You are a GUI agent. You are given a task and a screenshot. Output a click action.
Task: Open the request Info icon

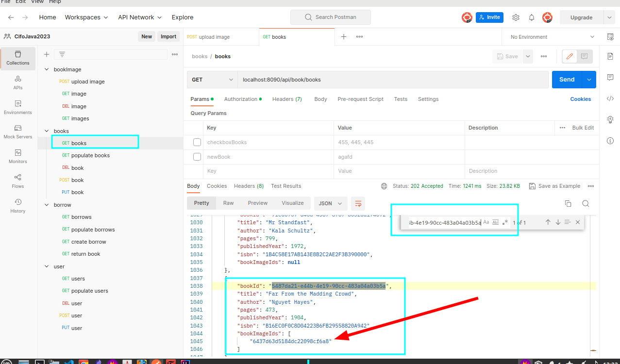pyautogui.click(x=610, y=141)
